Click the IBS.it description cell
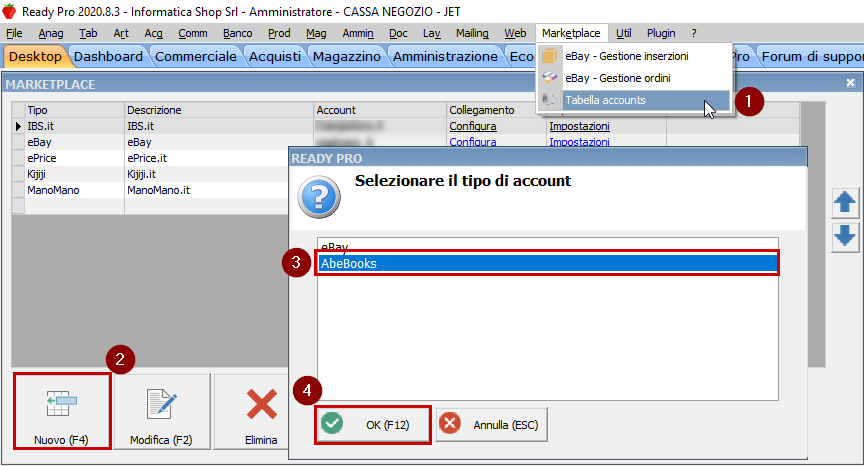Image resolution: width=864 pixels, height=466 pixels. tap(219, 126)
